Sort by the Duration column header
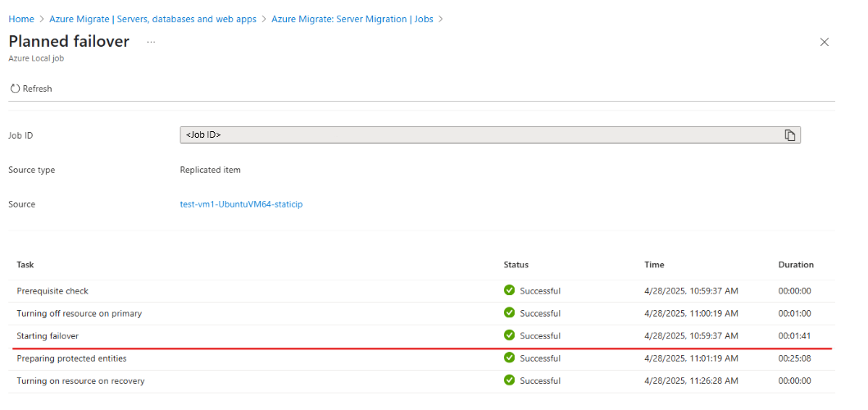This screenshot has width=868, height=410. coord(796,265)
